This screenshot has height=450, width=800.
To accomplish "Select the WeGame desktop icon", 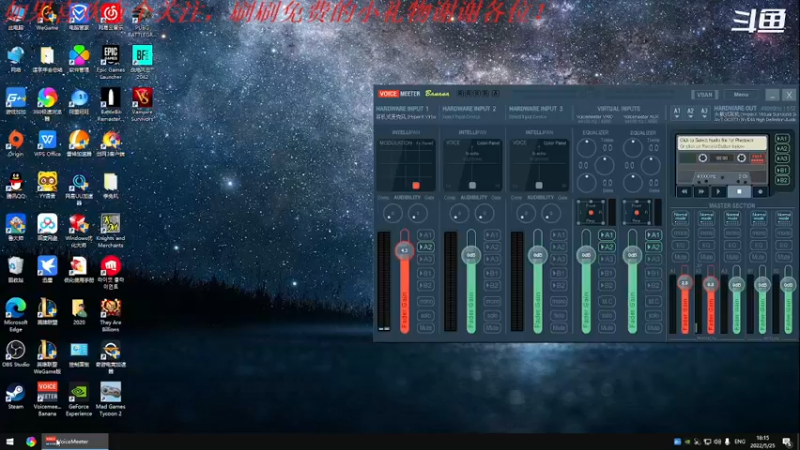I will 47,17.
